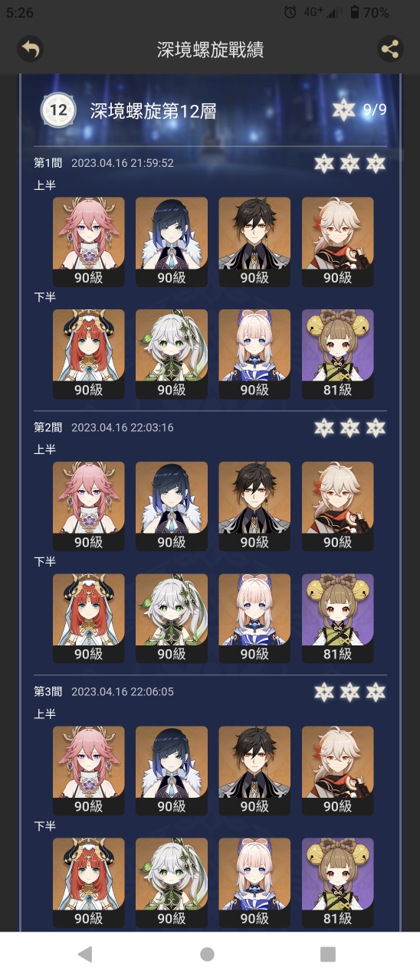Tap Android recent apps square
Image resolution: width=420 pixels, height=980 pixels.
328,954
